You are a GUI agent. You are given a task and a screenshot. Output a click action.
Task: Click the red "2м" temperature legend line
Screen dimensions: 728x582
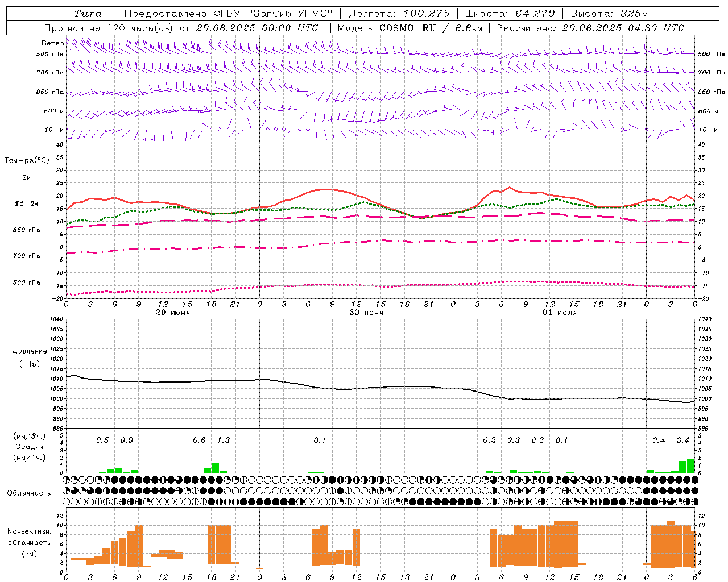tap(26, 184)
